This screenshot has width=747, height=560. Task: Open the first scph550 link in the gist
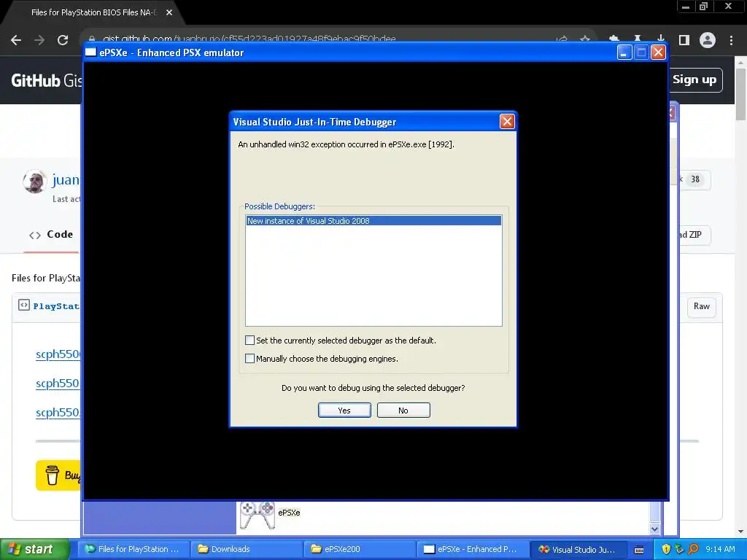(x=58, y=354)
